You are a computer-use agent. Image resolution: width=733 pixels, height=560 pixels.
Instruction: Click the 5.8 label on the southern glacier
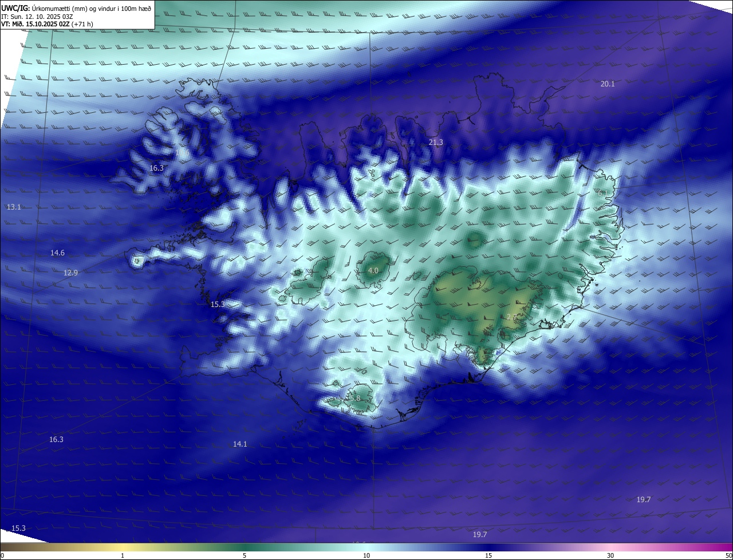[355, 399]
